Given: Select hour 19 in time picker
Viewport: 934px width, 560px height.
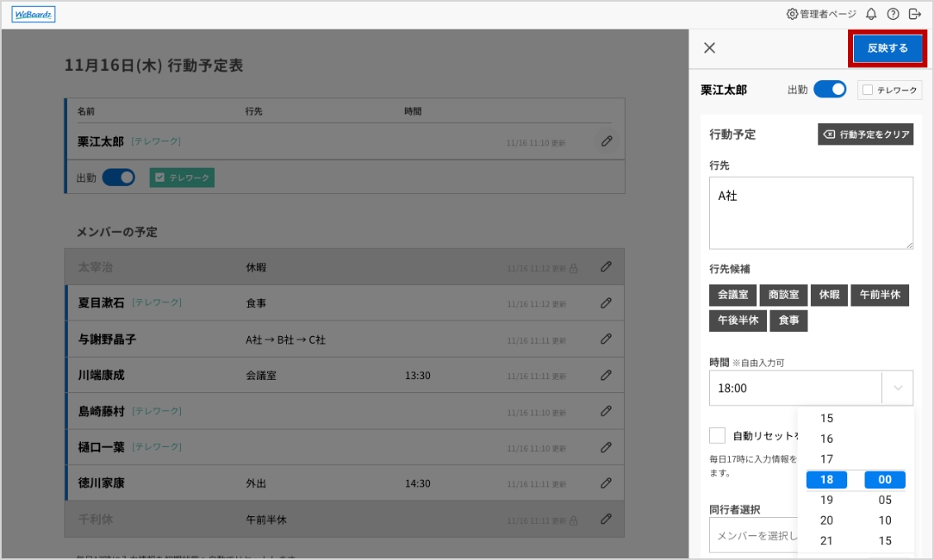Looking at the screenshot, I should pos(827,500).
